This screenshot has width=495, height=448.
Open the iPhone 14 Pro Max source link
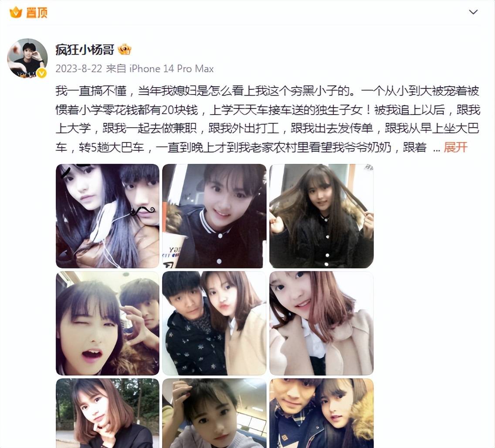pos(171,68)
